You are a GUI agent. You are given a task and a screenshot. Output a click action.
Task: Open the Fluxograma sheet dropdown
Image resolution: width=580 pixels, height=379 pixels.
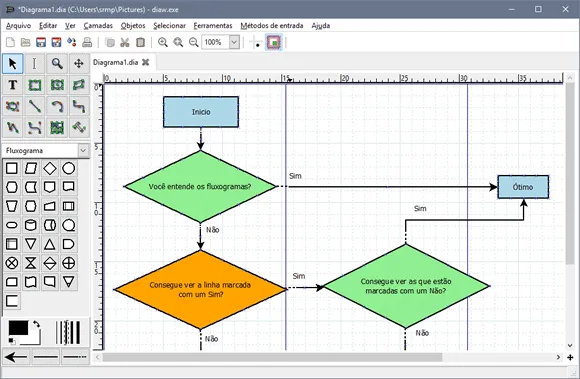pyautogui.click(x=83, y=150)
